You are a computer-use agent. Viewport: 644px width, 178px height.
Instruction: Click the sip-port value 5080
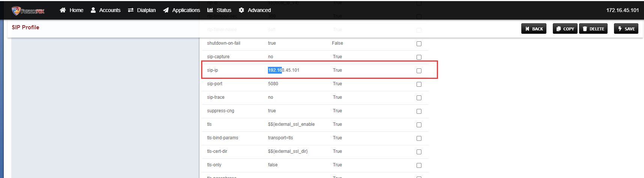pyautogui.click(x=273, y=84)
